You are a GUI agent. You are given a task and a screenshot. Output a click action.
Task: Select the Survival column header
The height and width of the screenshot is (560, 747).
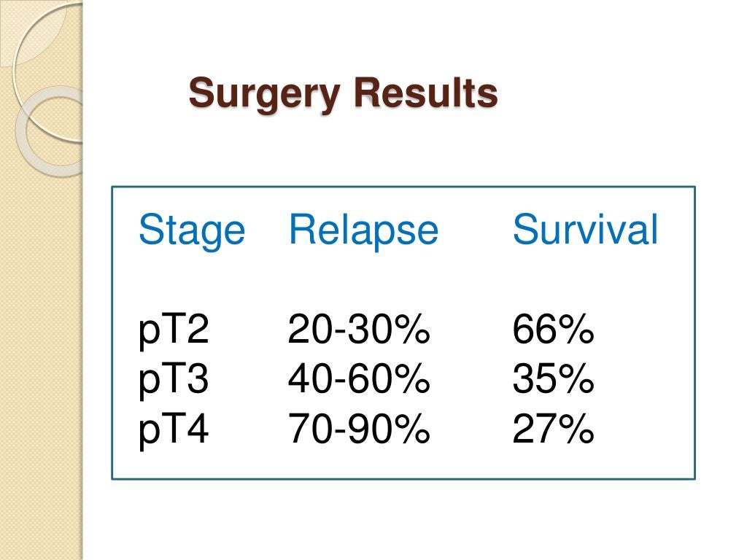point(585,229)
